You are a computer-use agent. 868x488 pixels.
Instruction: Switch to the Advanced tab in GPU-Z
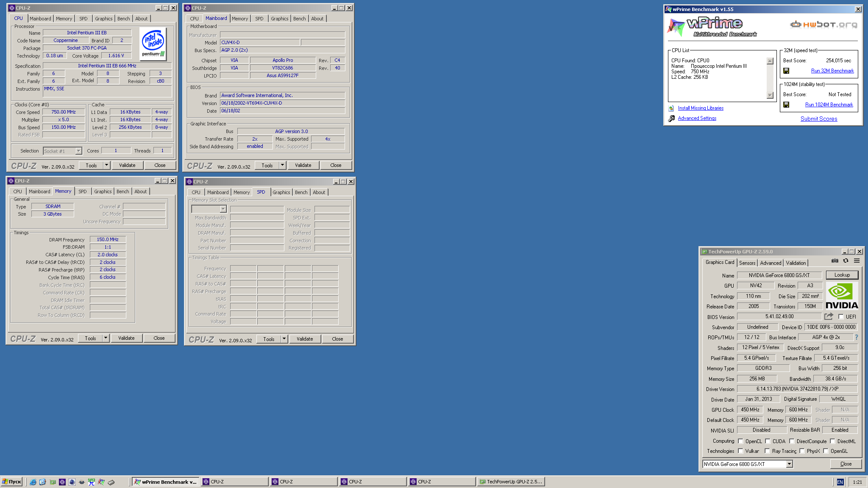pos(771,263)
